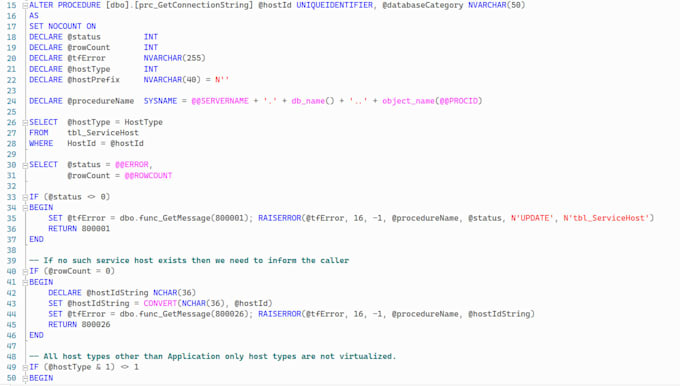Click db_name() function call
680x386 pixels.
click(x=313, y=101)
